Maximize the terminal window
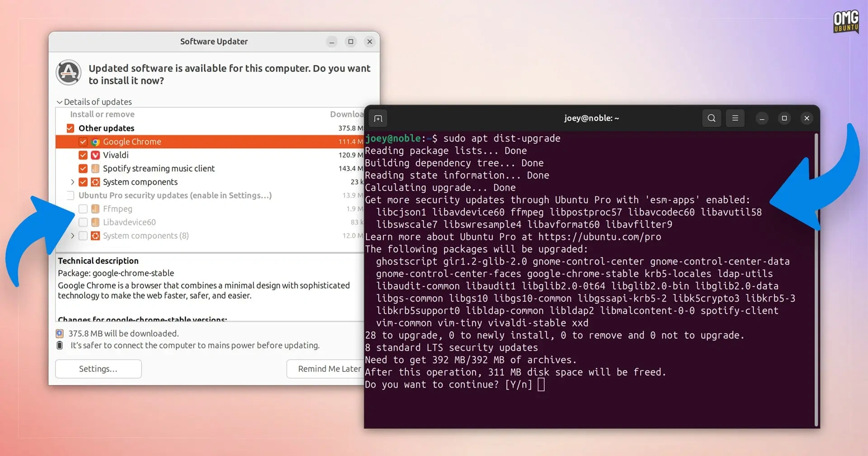868x456 pixels. tap(784, 119)
